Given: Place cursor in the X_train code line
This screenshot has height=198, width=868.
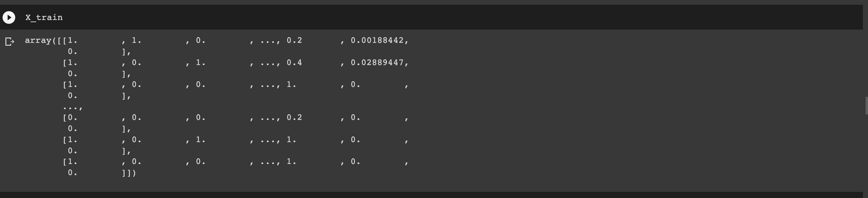Looking at the screenshot, I should click(x=44, y=17).
